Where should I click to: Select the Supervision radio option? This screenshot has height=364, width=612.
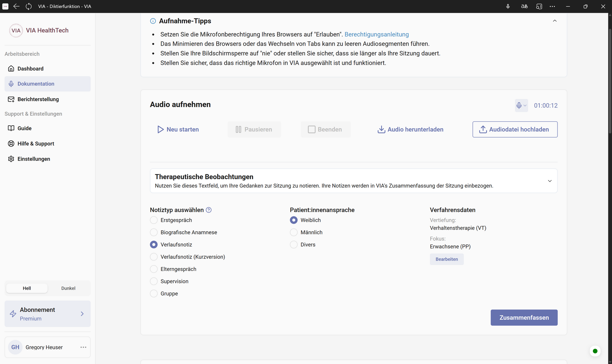coord(154,281)
